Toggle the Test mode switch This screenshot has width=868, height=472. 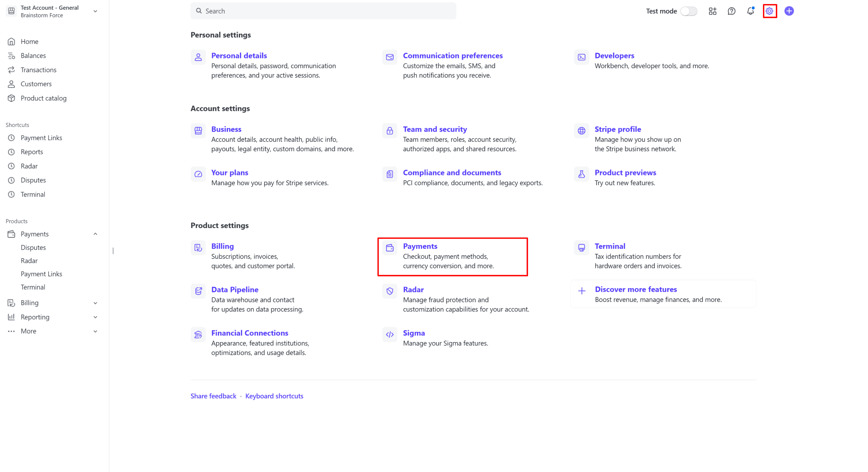pyautogui.click(x=688, y=11)
